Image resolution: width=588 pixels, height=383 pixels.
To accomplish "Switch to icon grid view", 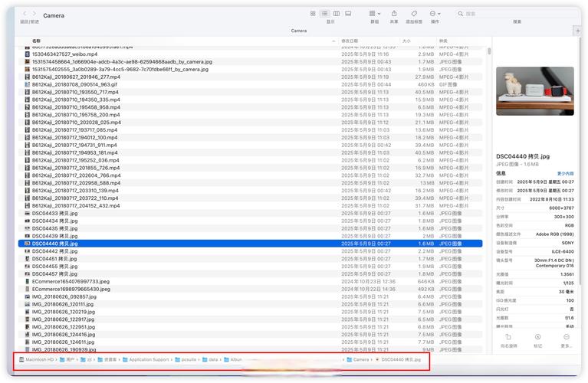I will (x=313, y=14).
